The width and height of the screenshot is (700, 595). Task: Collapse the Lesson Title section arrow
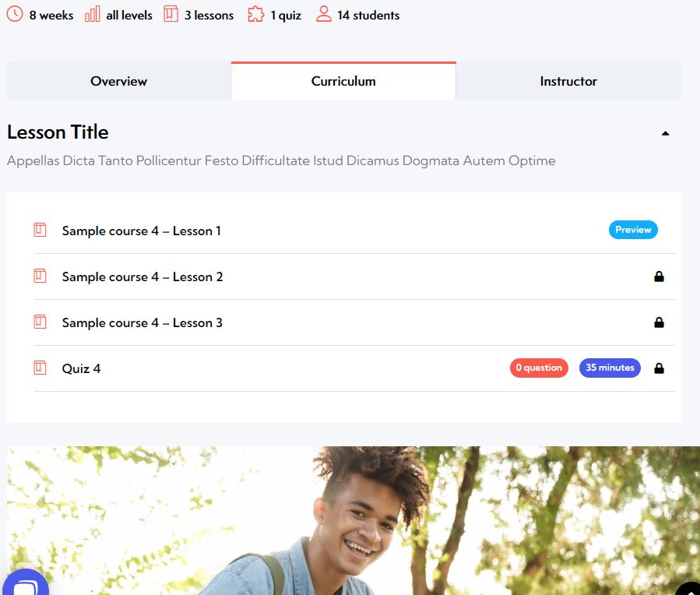coord(665,133)
